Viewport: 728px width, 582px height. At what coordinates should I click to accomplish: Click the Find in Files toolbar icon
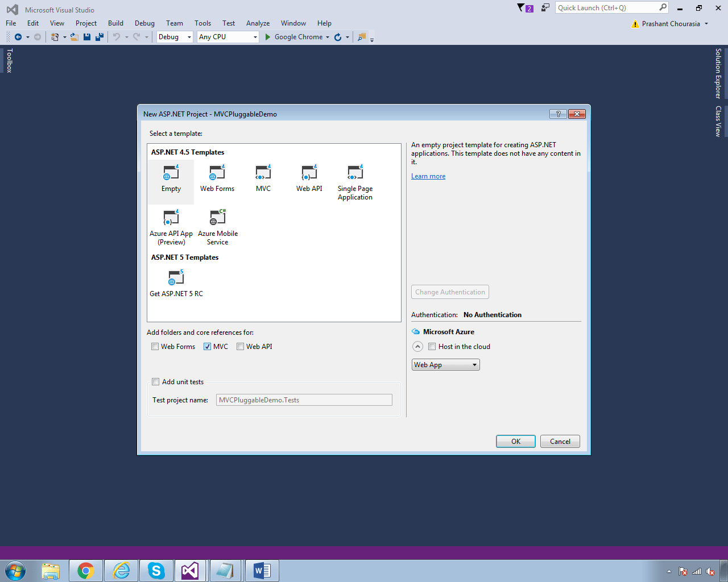pyautogui.click(x=361, y=37)
